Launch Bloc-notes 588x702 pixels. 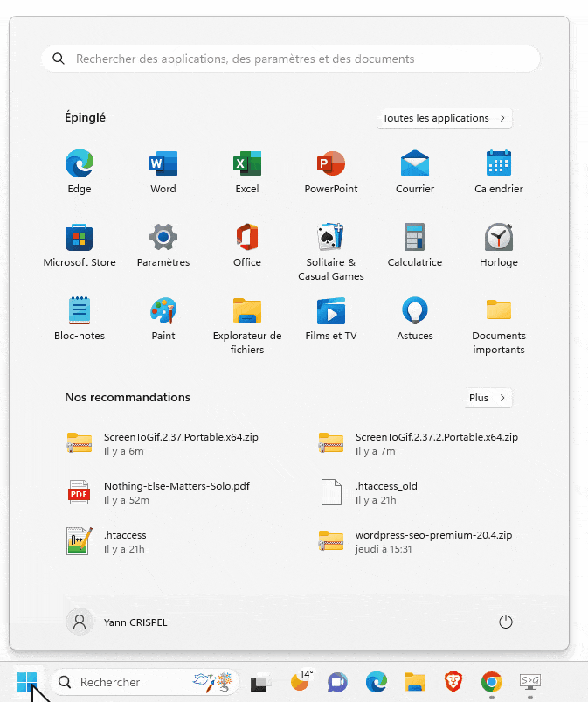pos(80,318)
